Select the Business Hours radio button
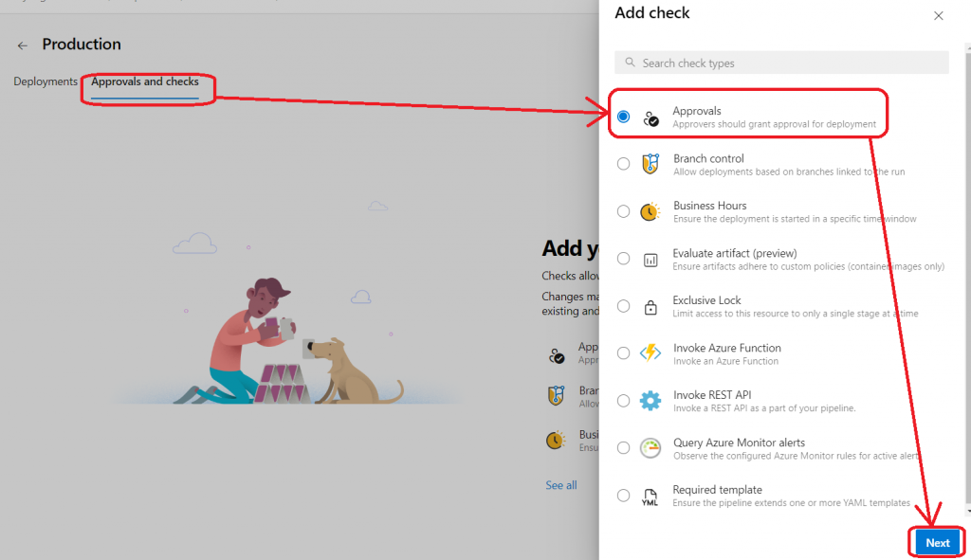 pos(624,211)
